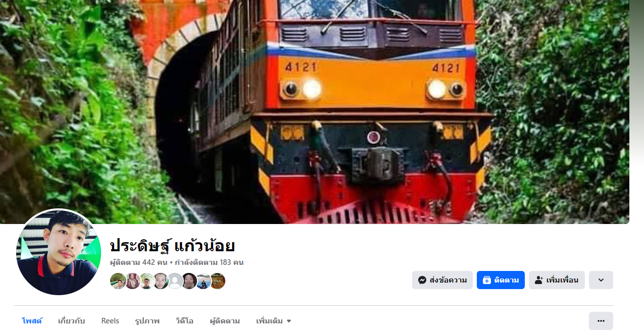
Task: Open the first follower avatar in the row
Action: pos(118,281)
